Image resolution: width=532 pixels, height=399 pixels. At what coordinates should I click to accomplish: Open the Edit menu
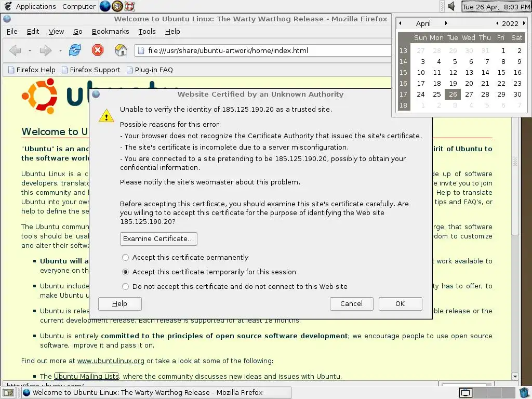click(x=33, y=32)
